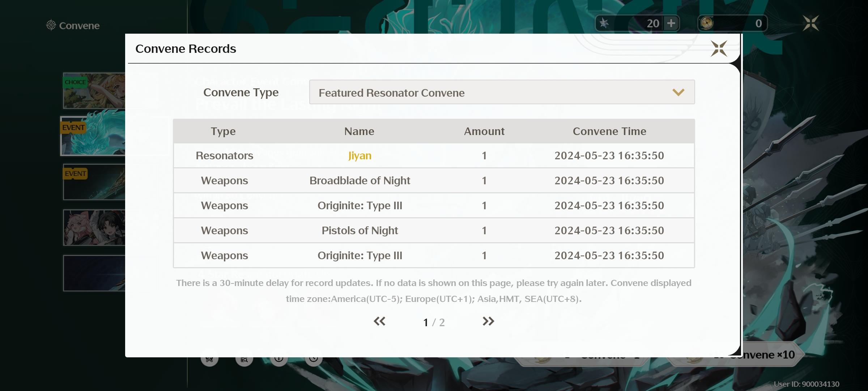
Task: Select the two-character banner thumbnail
Action: [x=94, y=228]
